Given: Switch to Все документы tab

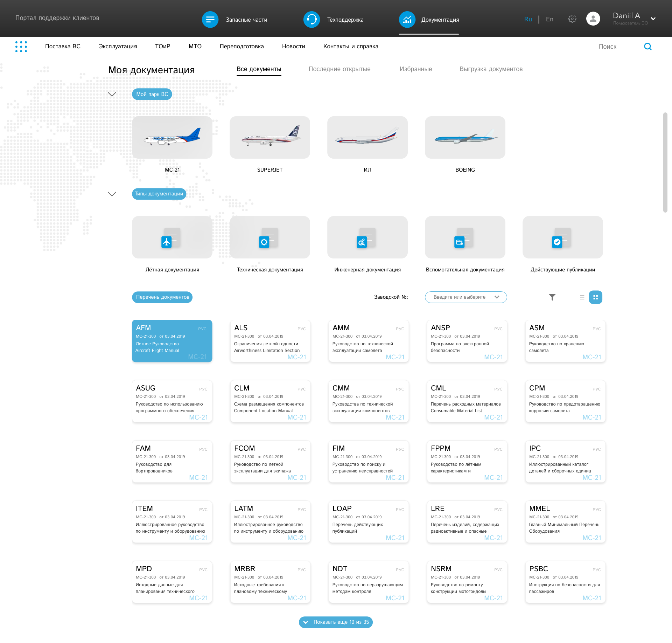Looking at the screenshot, I should (259, 69).
